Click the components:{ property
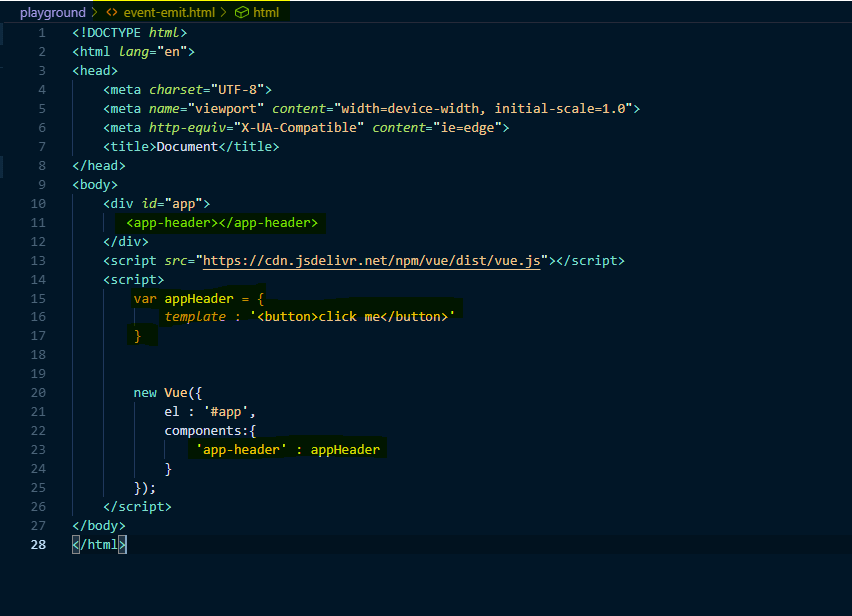 210,430
